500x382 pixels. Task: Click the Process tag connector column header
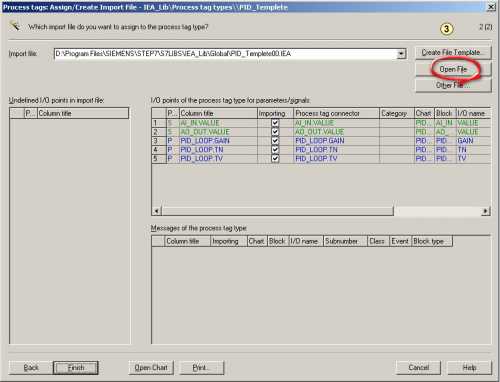pos(336,113)
